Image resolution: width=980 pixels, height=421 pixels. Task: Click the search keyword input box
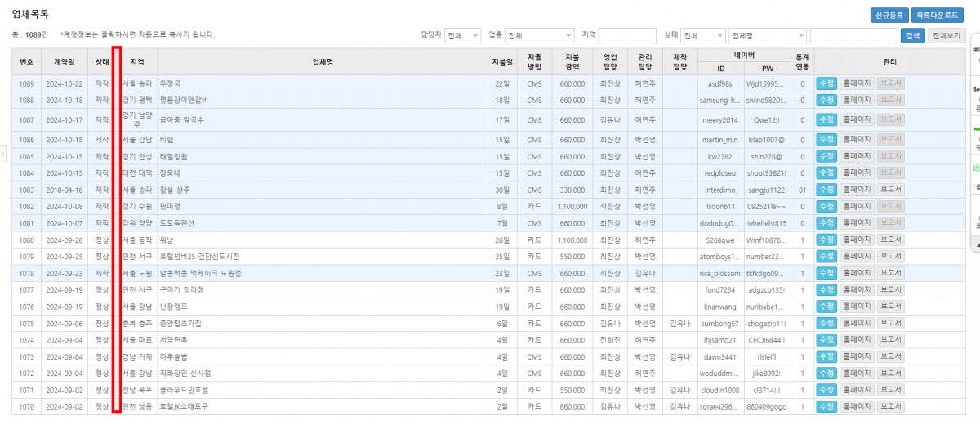854,36
